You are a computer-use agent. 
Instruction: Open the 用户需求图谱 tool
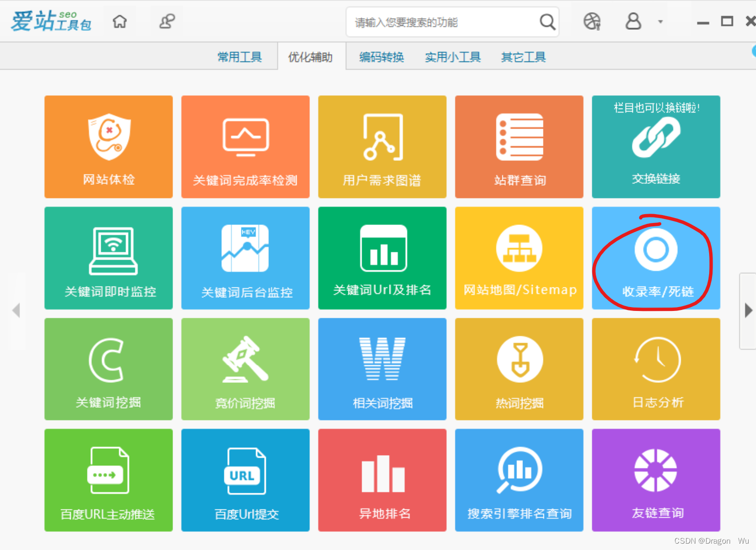[x=382, y=147]
